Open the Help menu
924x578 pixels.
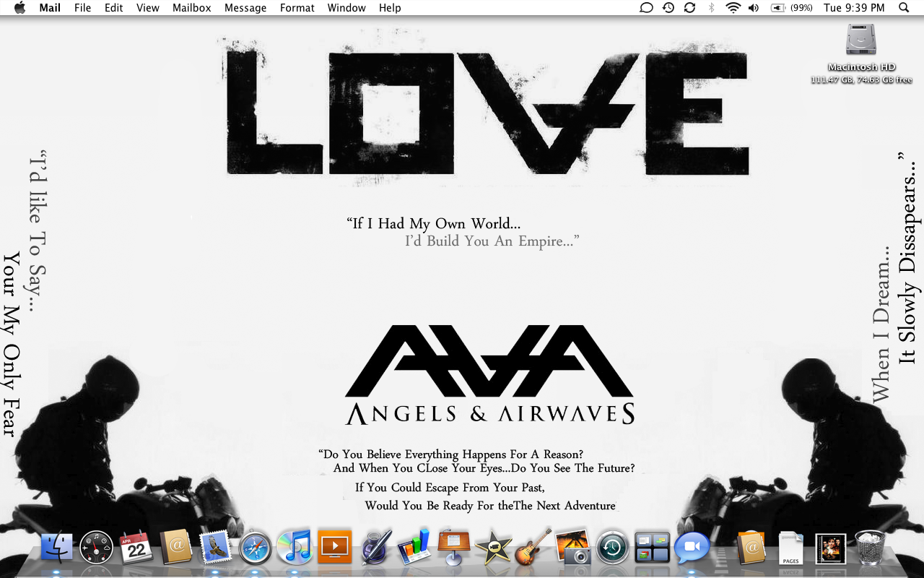[390, 8]
